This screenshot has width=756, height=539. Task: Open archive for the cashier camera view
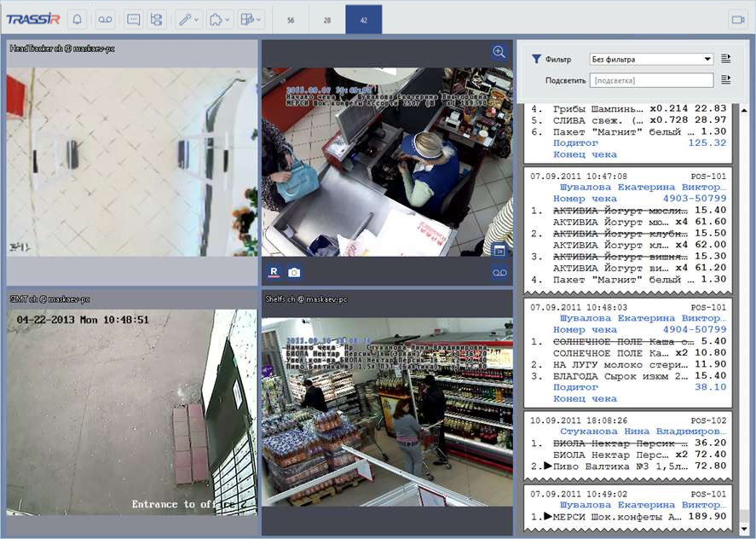pos(499,273)
